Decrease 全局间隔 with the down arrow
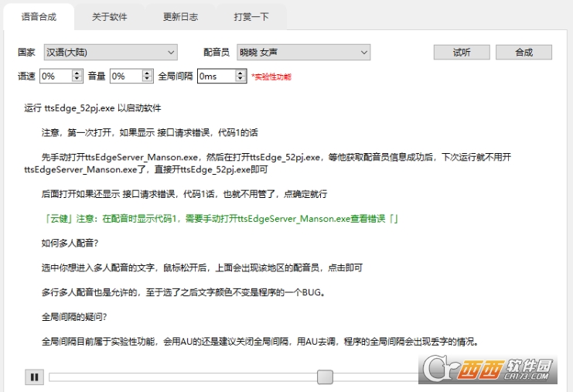This screenshot has width=573, height=392. (x=240, y=79)
